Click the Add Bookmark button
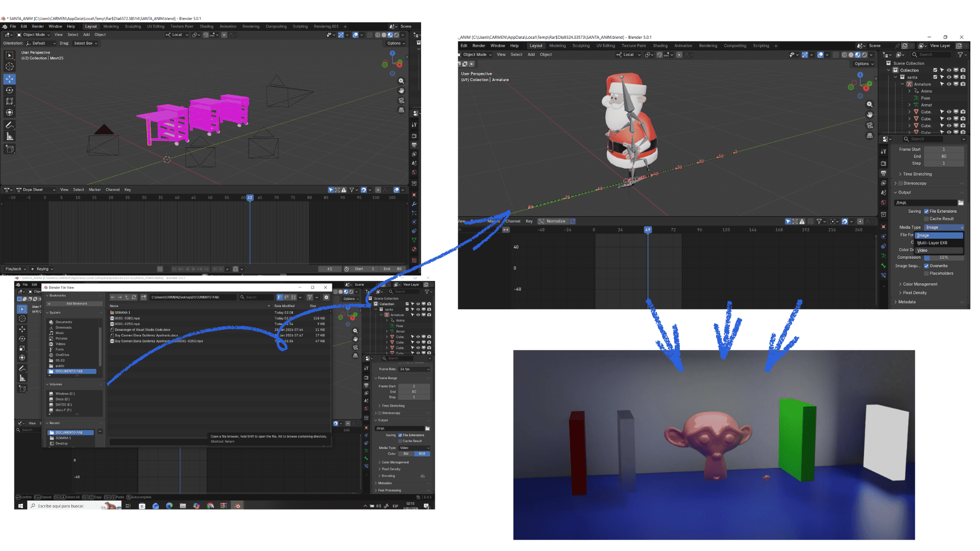This screenshot has width=980, height=551. (75, 304)
